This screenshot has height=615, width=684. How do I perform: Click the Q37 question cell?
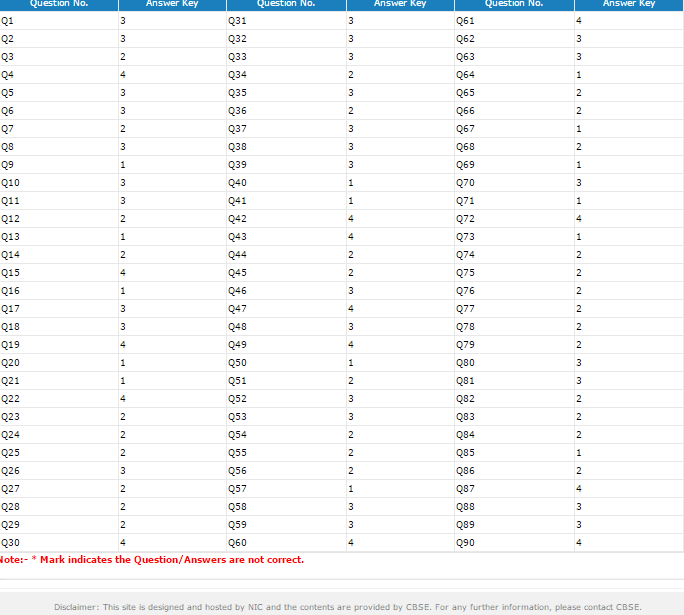(237, 129)
